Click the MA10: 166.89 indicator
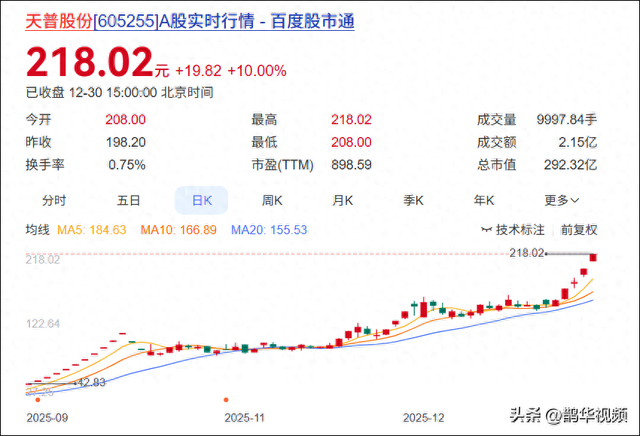The image size is (640, 436). 178,230
